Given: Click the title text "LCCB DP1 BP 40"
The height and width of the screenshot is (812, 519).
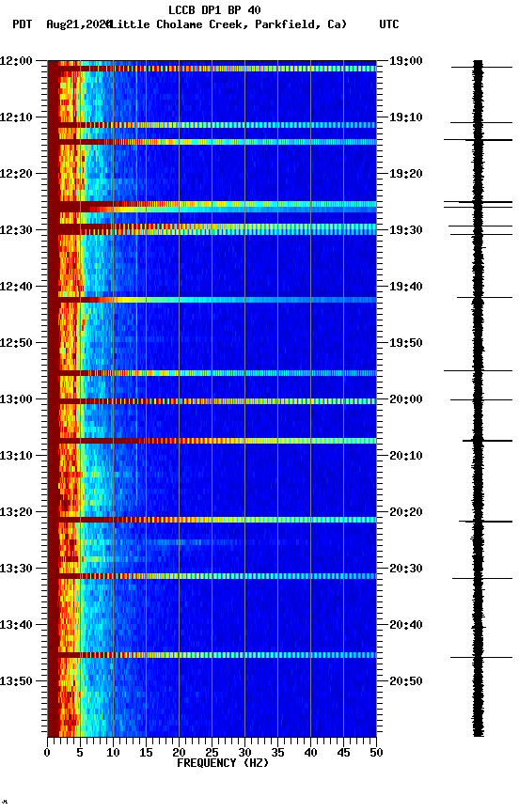Looking at the screenshot, I should pyautogui.click(x=214, y=9).
